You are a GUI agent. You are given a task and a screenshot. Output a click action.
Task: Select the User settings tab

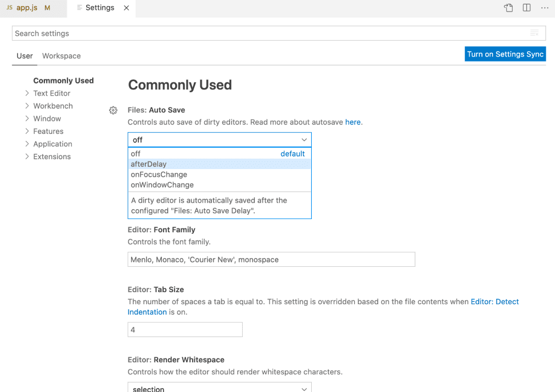coord(25,56)
